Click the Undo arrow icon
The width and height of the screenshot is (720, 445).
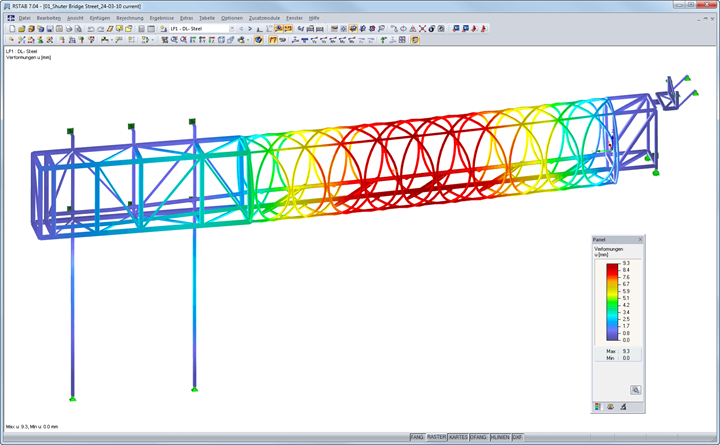[91, 28]
